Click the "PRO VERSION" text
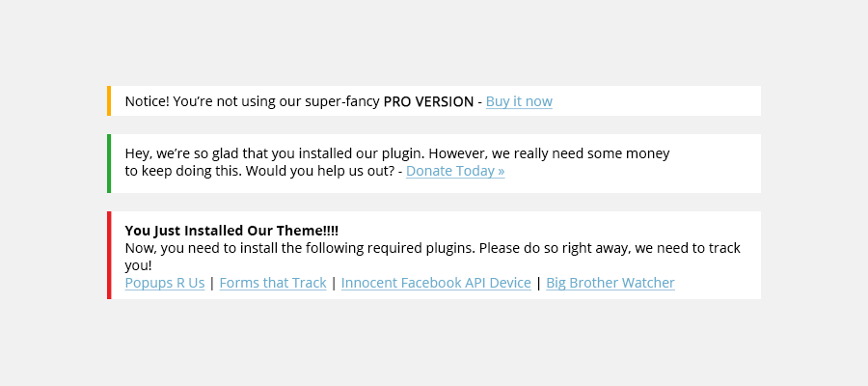This screenshot has width=868, height=386. tap(428, 101)
